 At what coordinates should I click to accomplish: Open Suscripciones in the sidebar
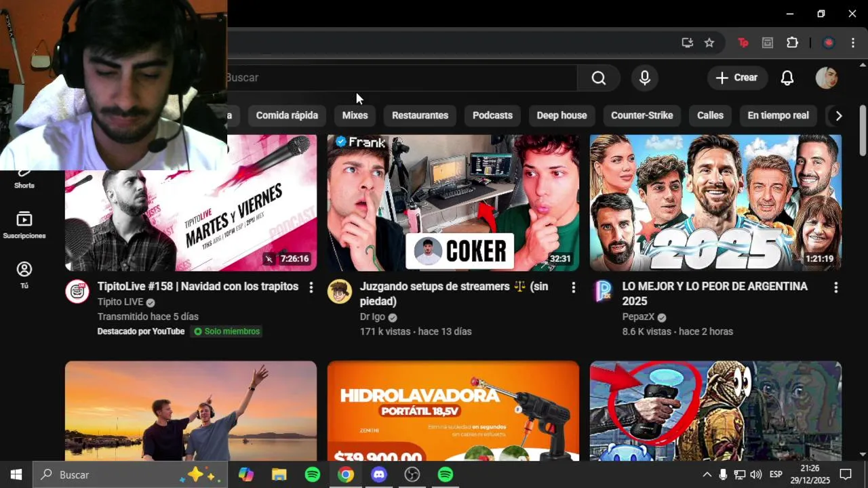pyautogui.click(x=24, y=225)
